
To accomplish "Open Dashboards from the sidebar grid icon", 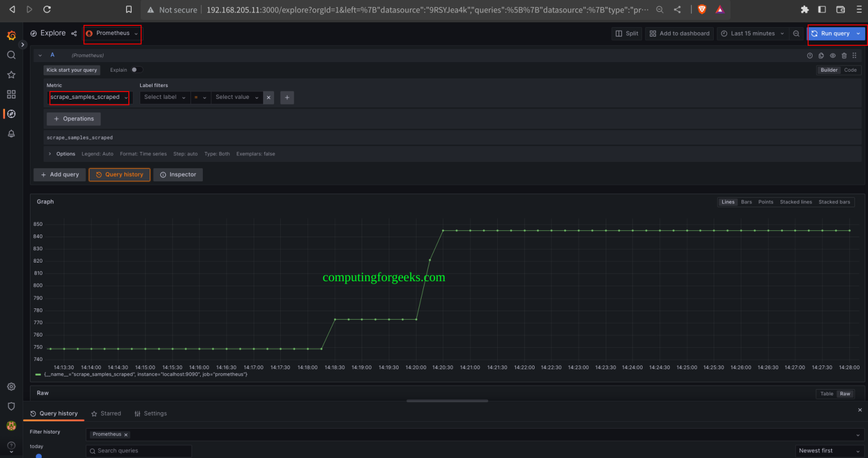I will tap(11, 94).
